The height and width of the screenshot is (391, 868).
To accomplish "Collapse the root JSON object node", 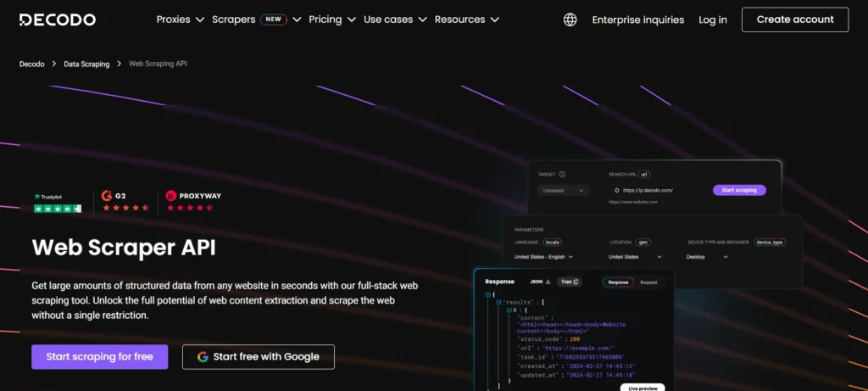I will point(487,294).
